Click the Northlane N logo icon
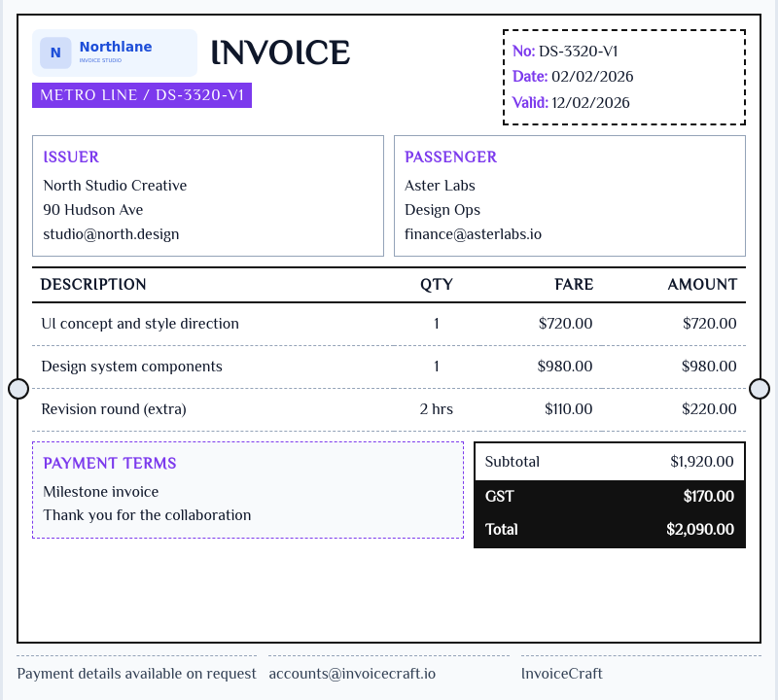 [55, 52]
